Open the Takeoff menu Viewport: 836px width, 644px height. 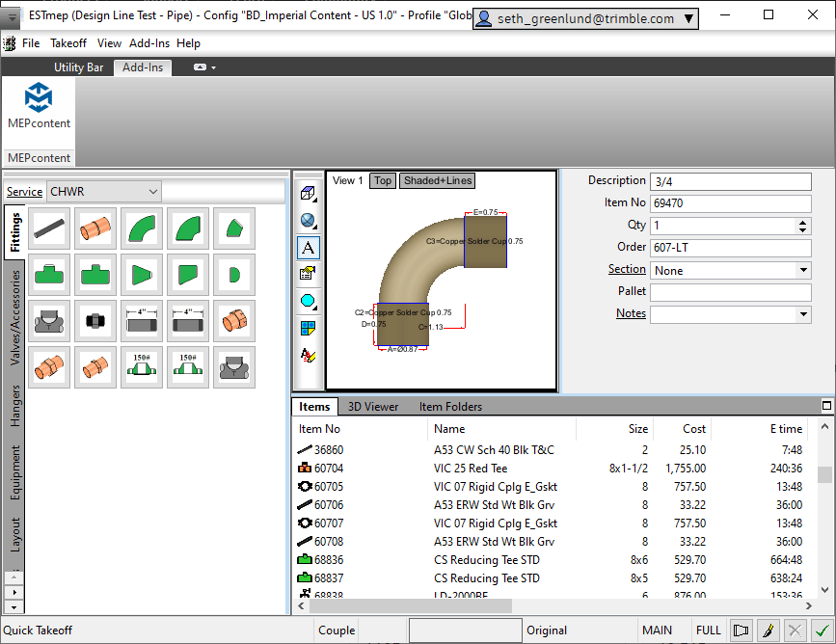coord(68,43)
